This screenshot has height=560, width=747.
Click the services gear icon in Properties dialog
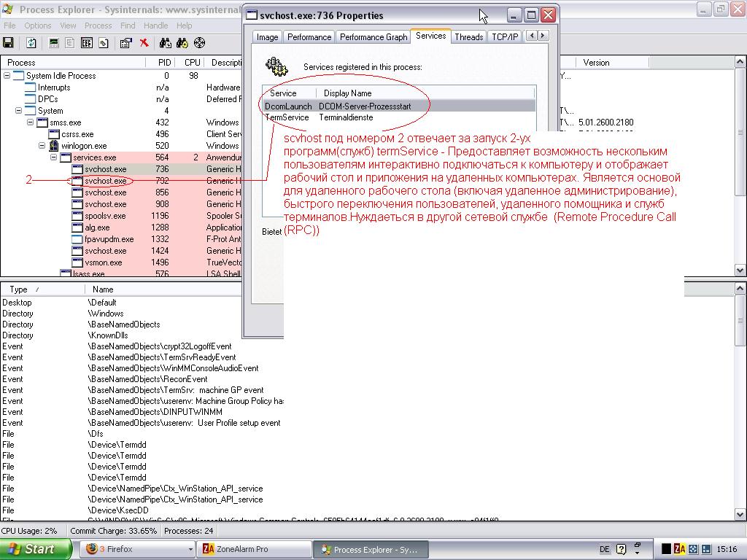pos(276,67)
